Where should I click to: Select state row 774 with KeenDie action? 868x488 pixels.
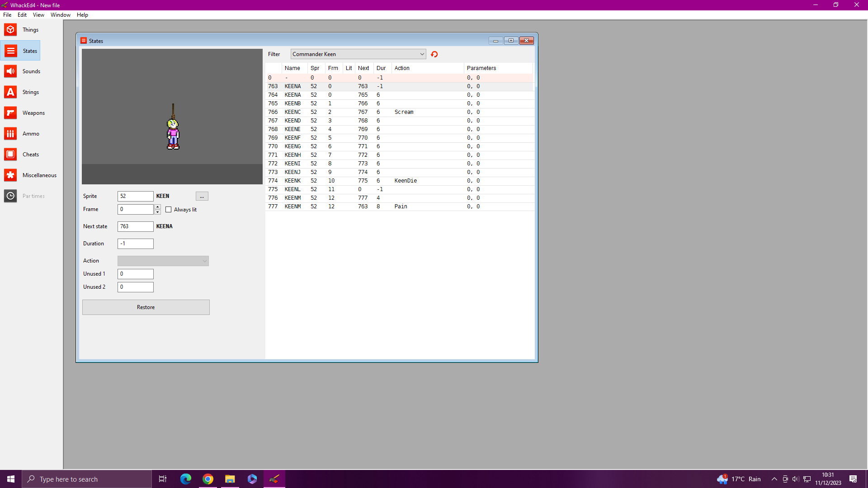point(400,181)
